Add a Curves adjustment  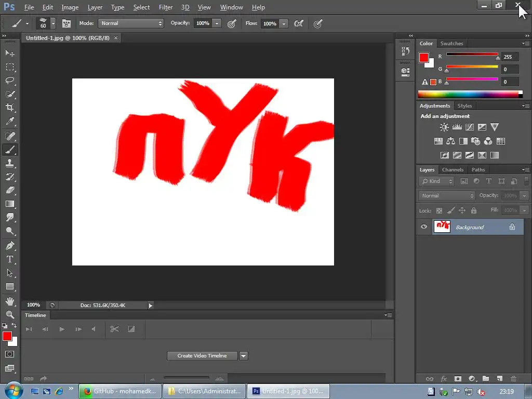(x=470, y=127)
